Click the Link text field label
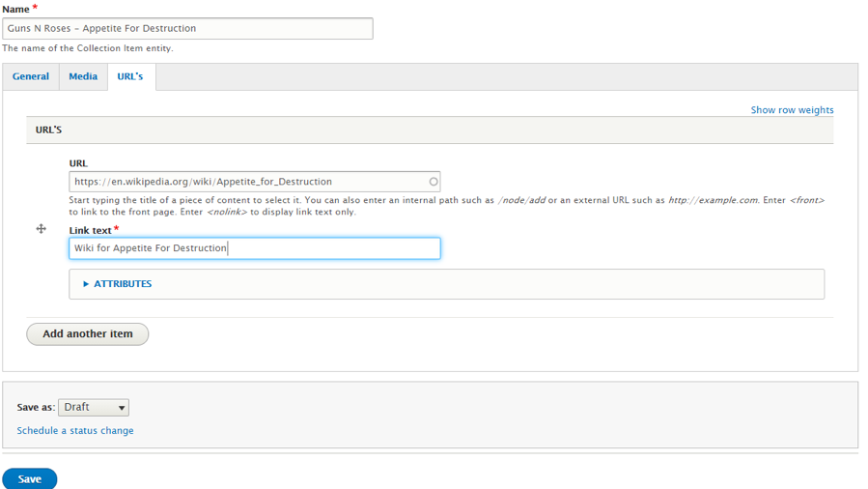This screenshot has width=868, height=489. point(91,230)
